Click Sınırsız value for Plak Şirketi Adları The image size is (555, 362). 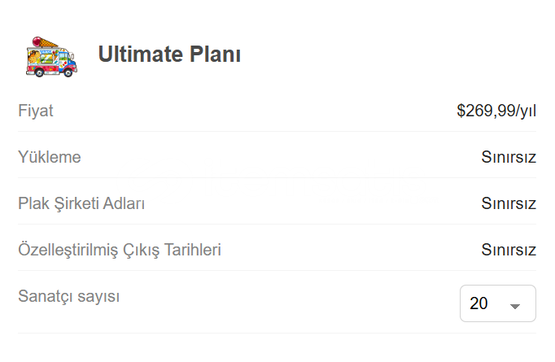[509, 203]
